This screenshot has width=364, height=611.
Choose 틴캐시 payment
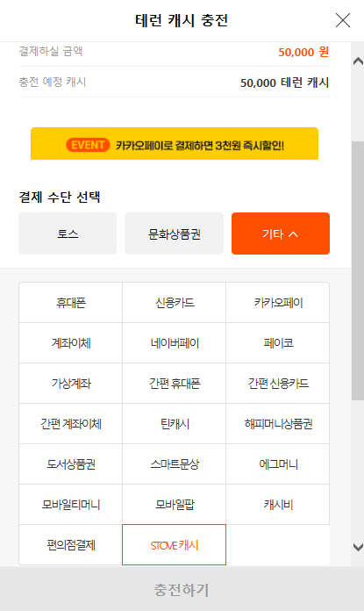(x=174, y=423)
